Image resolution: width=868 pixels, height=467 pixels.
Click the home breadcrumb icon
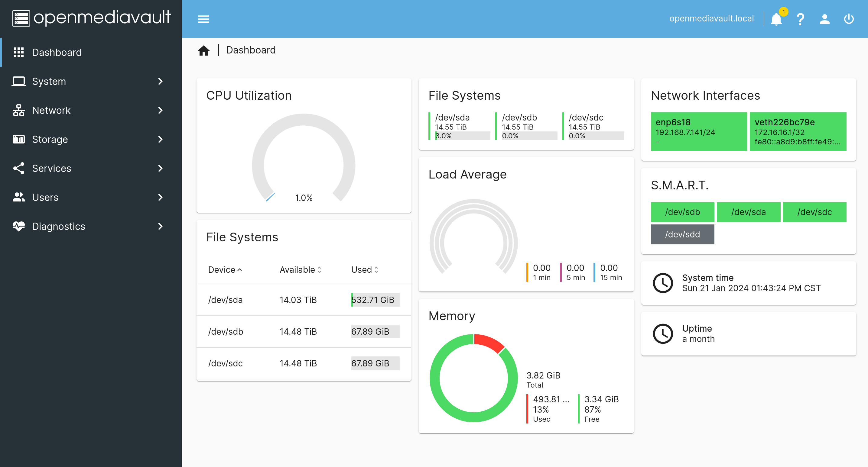pyautogui.click(x=203, y=50)
